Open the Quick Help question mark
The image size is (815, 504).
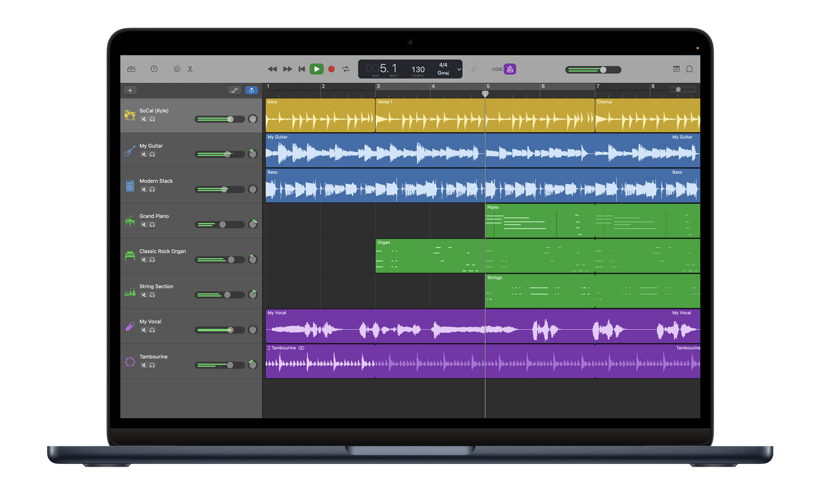154,69
